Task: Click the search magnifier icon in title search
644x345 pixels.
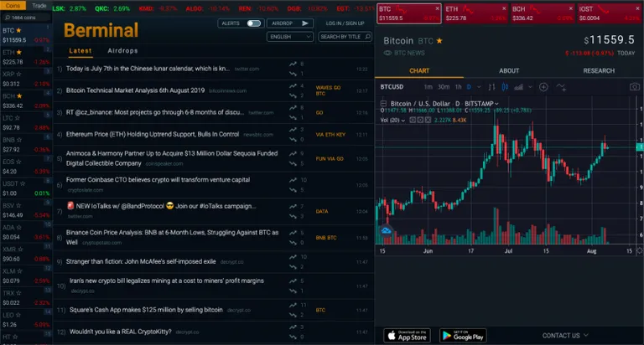Action: pyautogui.click(x=367, y=37)
